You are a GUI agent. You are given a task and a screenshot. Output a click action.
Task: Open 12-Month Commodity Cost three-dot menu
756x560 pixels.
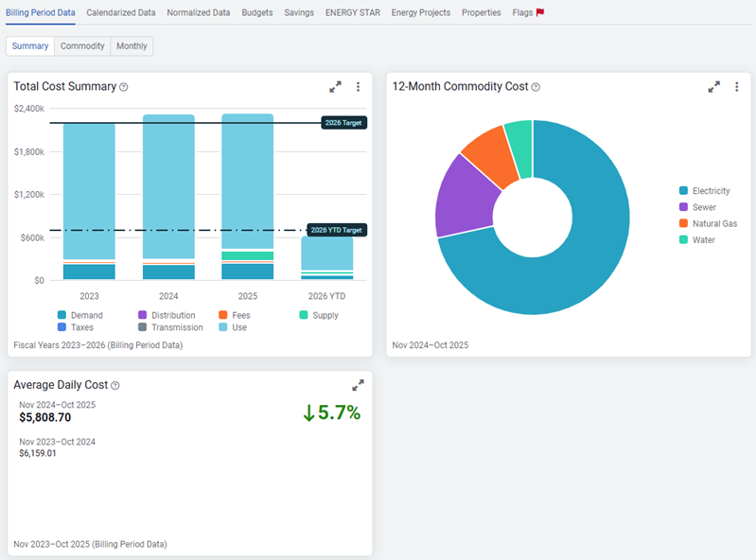point(736,87)
